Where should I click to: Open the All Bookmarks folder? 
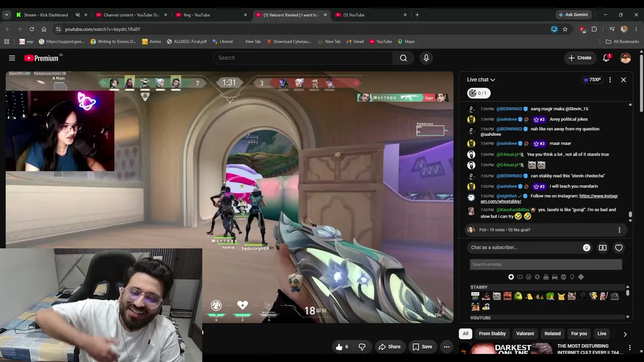[622, 42]
